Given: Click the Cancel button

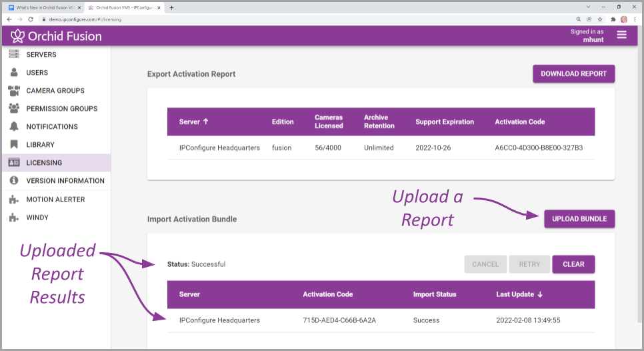Looking at the screenshot, I should coord(485,264).
